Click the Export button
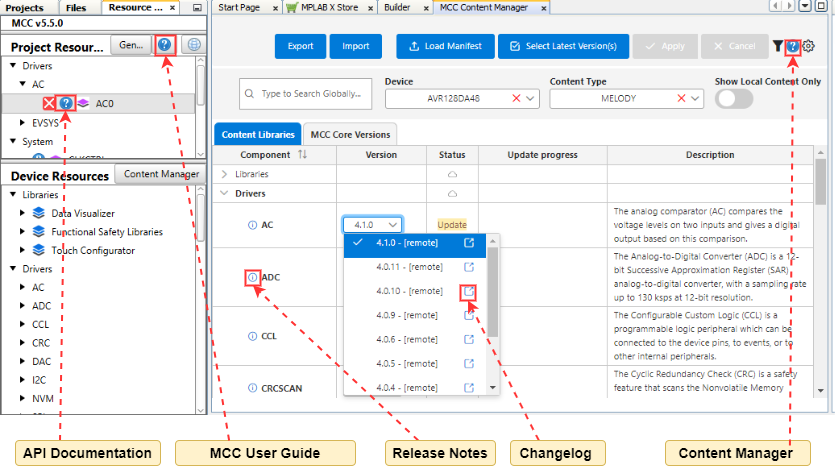835x466 pixels. [x=300, y=46]
